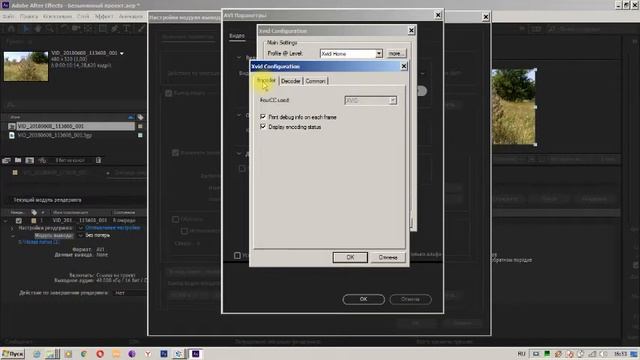Click the footage thumbnail in Project panel
This screenshot has height=360, width=640.
26,66
